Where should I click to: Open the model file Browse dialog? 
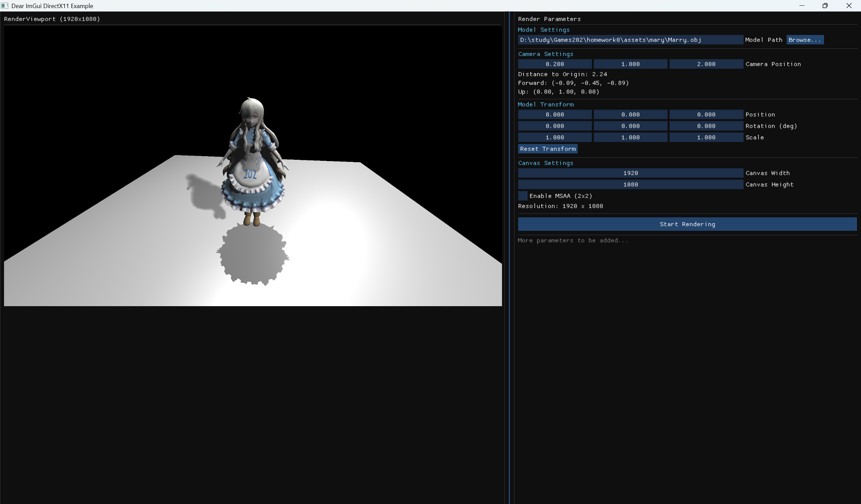click(805, 40)
